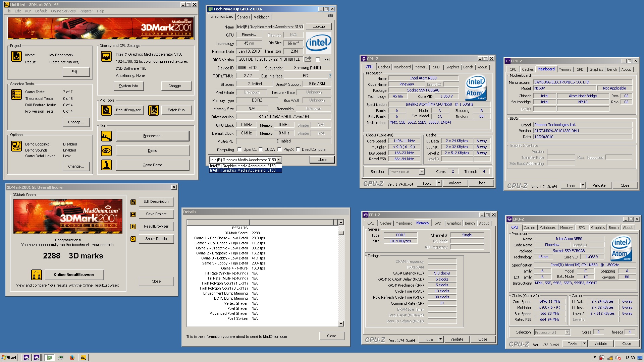Toggle the UEFI checkbox in GPU-Z
This screenshot has width=644, height=362.
[x=318, y=60]
